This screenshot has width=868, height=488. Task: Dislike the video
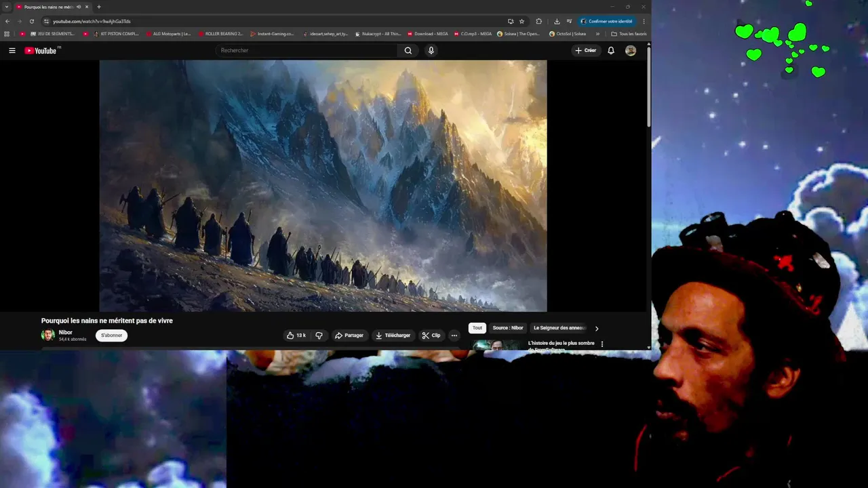point(319,335)
